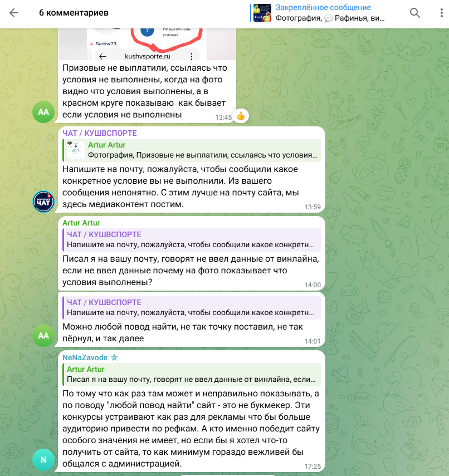The height and width of the screenshot is (476, 449).
Task: Open the screenshot image in the top message
Action: point(147,44)
